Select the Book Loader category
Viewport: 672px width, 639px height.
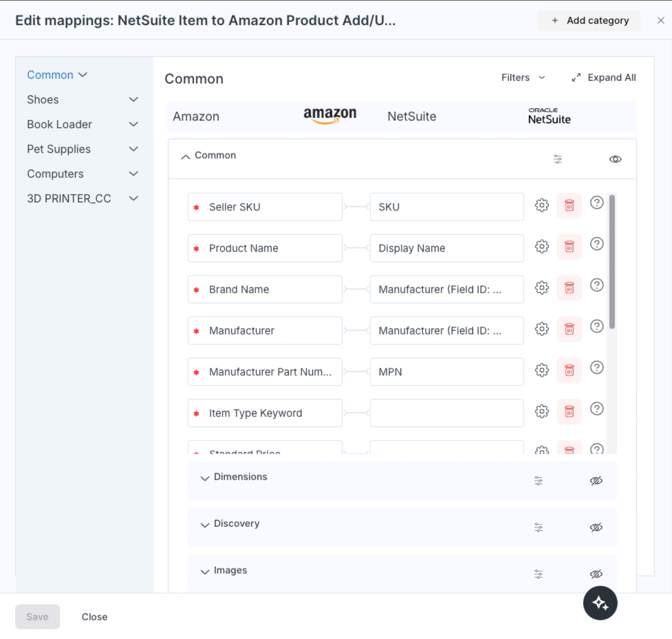click(60, 125)
